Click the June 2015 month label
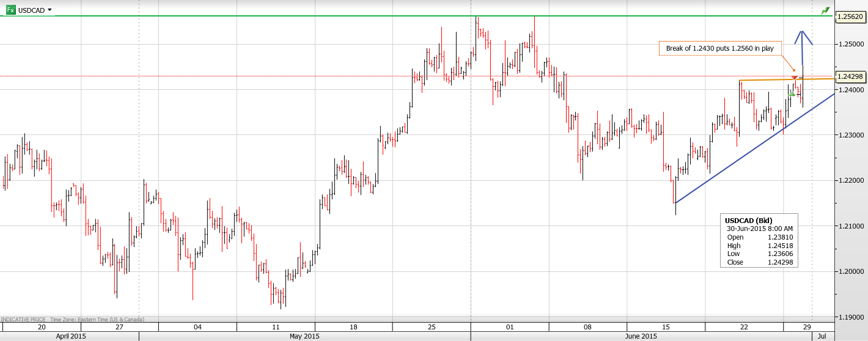 click(641, 336)
